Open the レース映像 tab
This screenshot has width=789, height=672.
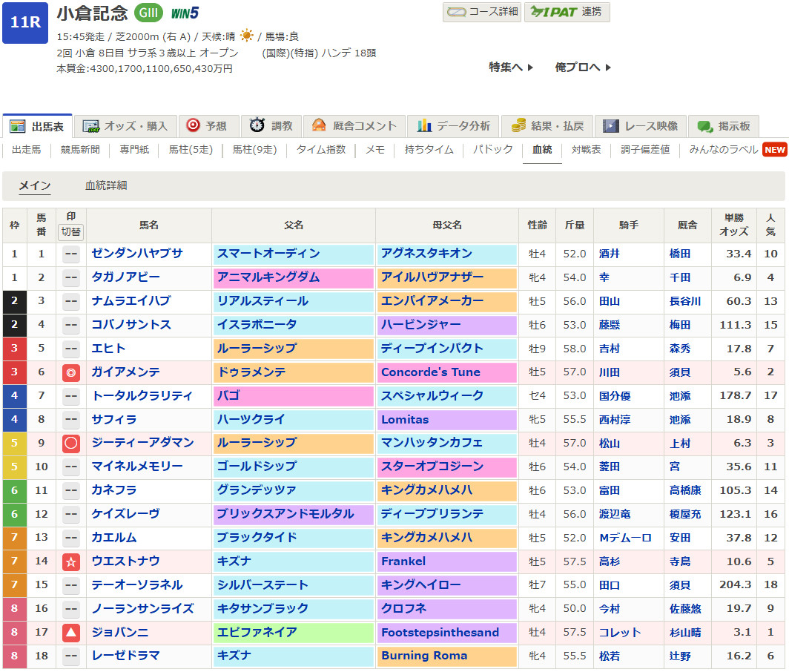(x=641, y=126)
